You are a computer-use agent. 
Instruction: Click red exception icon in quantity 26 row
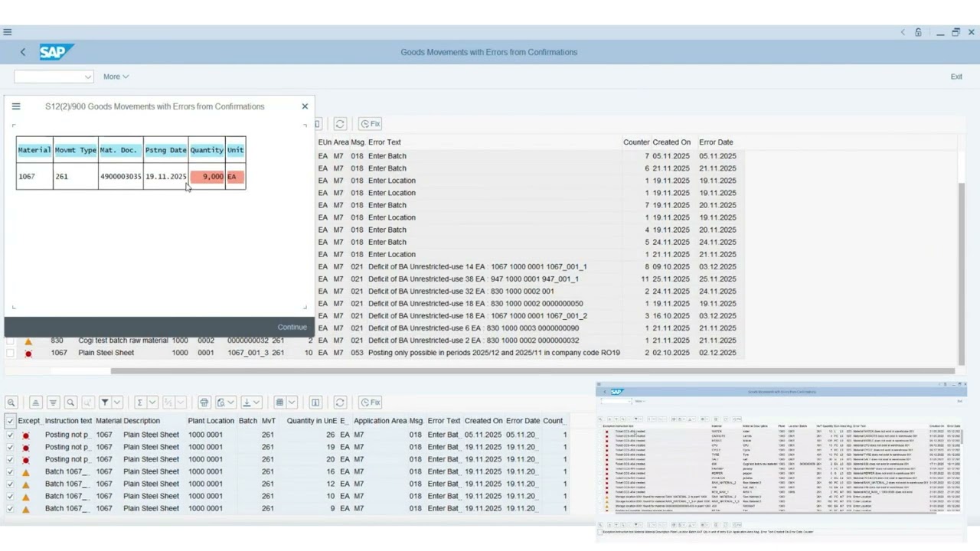[x=25, y=435]
